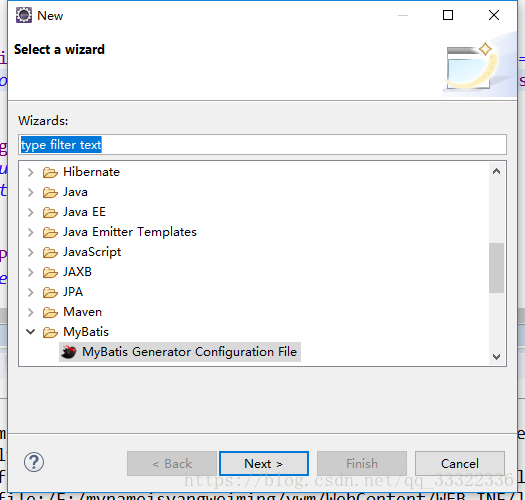Click the JavaScript folder icon
The image size is (525, 500).
point(50,253)
